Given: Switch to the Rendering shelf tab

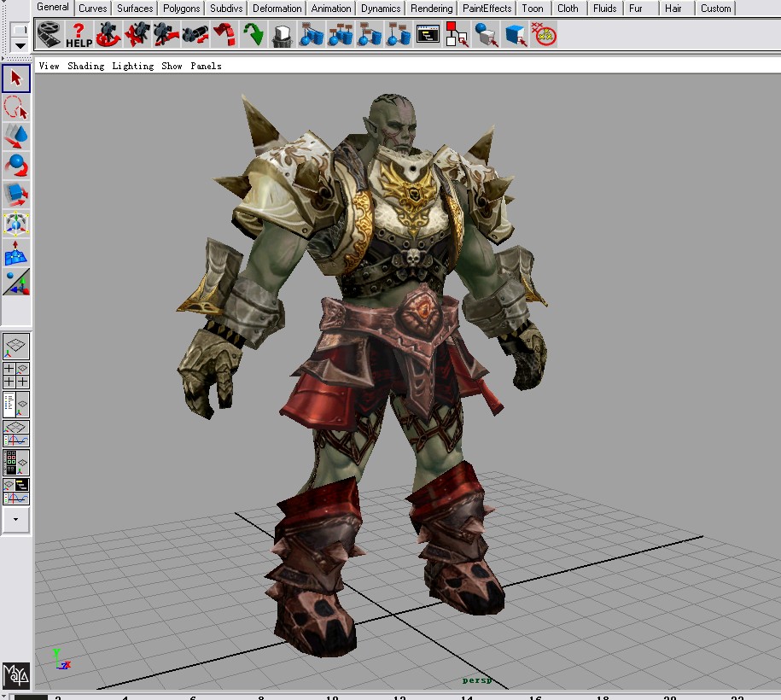Looking at the screenshot, I should [431, 9].
